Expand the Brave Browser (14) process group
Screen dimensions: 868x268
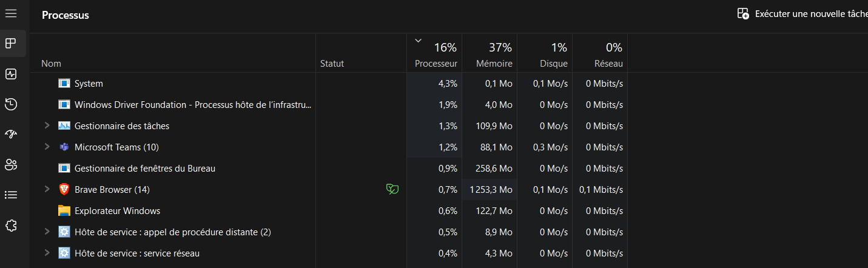47,190
